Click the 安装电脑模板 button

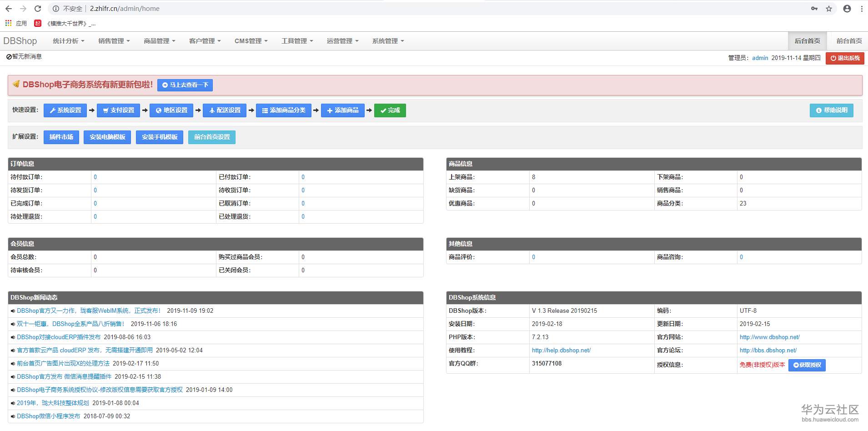point(107,137)
